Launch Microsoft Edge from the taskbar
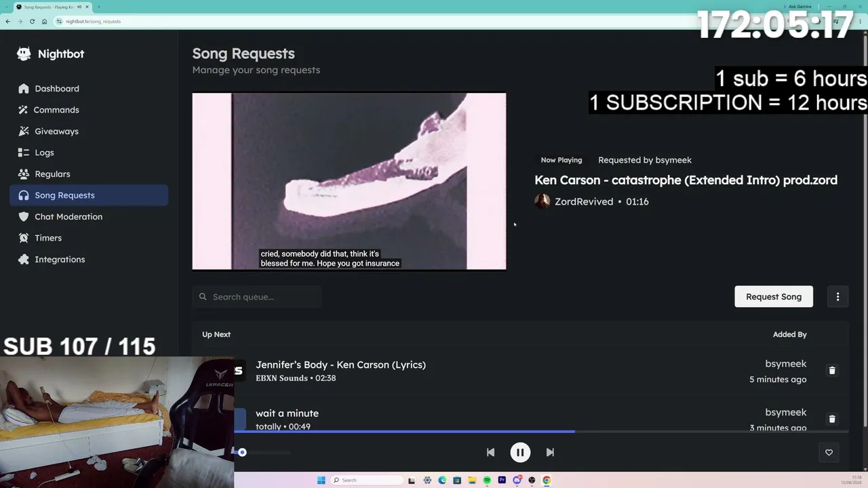Screen dimensions: 868x488 pyautogui.click(x=442, y=481)
